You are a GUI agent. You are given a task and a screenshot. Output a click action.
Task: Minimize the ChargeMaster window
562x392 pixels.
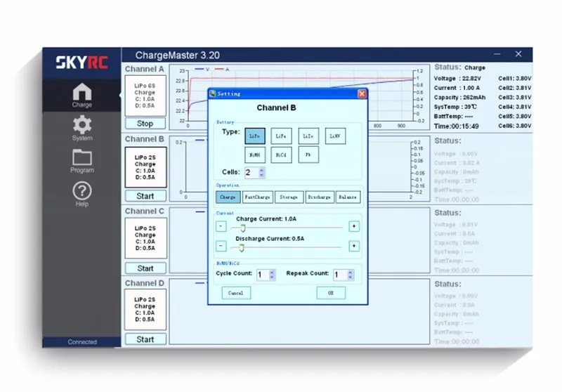(497, 54)
